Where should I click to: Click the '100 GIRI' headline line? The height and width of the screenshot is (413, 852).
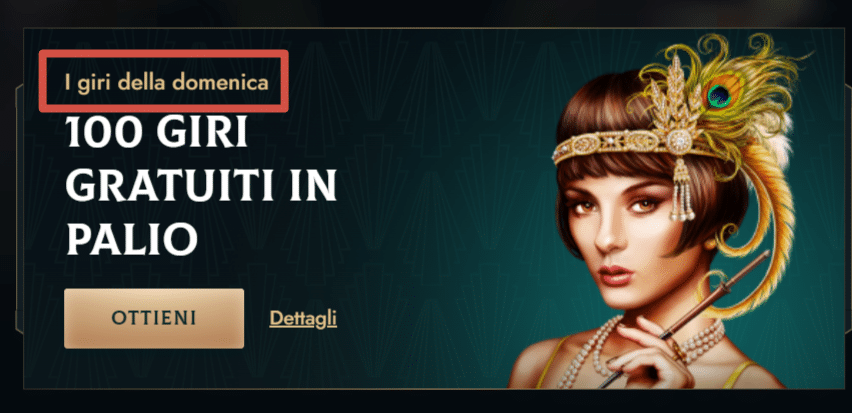coord(156,132)
